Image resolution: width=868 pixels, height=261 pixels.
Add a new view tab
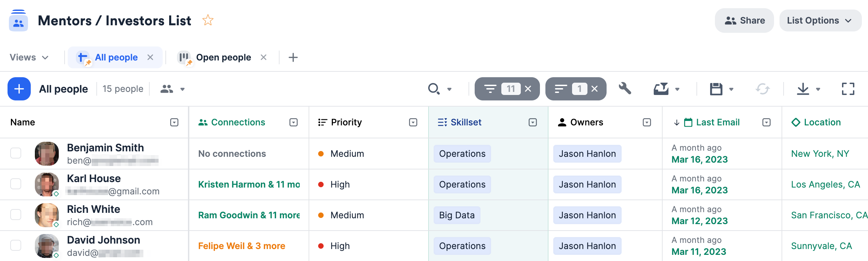point(293,57)
